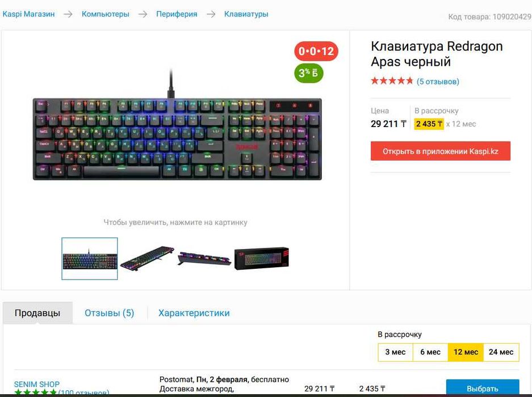
Task: Select the 24 мес installment option
Action: tap(501, 352)
